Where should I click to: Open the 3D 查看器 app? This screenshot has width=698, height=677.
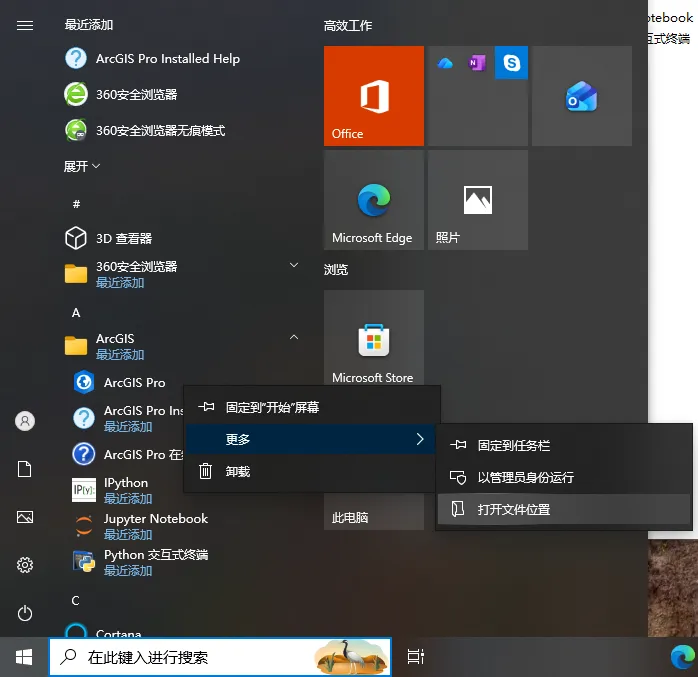(x=109, y=238)
